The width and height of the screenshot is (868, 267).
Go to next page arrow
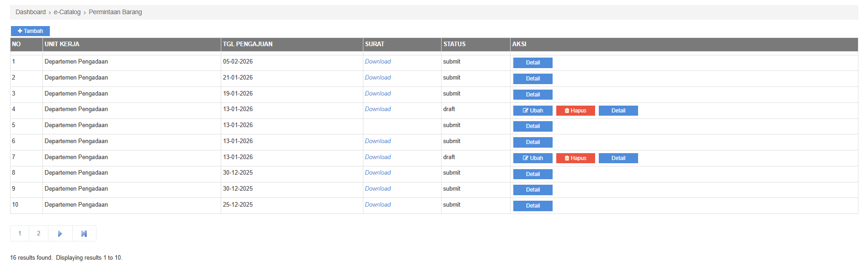60,234
